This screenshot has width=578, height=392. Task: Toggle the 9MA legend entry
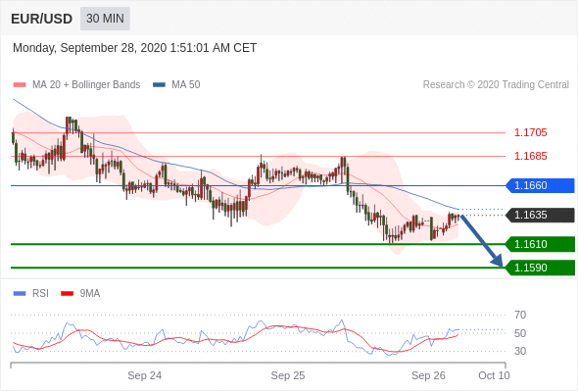pos(80,294)
